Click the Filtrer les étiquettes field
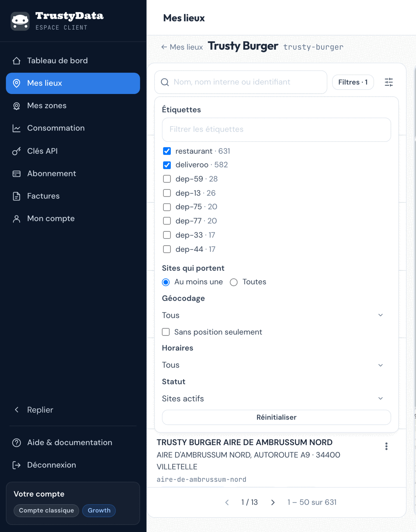This screenshot has width=416, height=532. (276, 130)
